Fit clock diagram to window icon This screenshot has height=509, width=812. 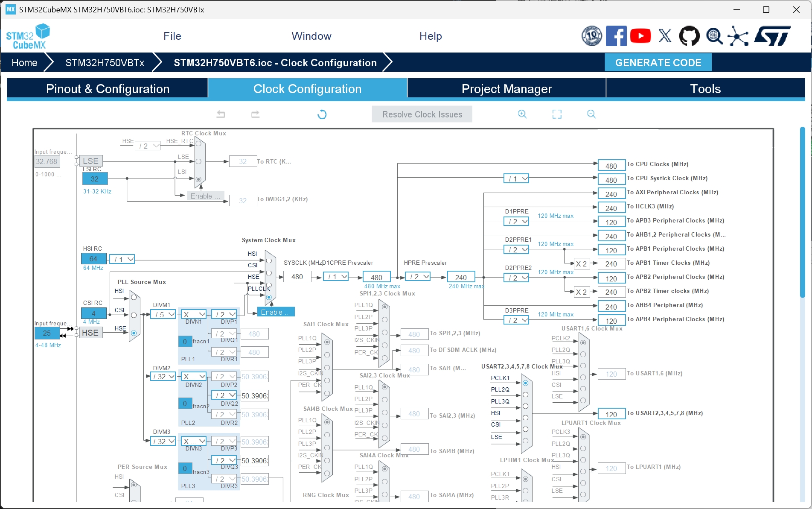tap(557, 114)
